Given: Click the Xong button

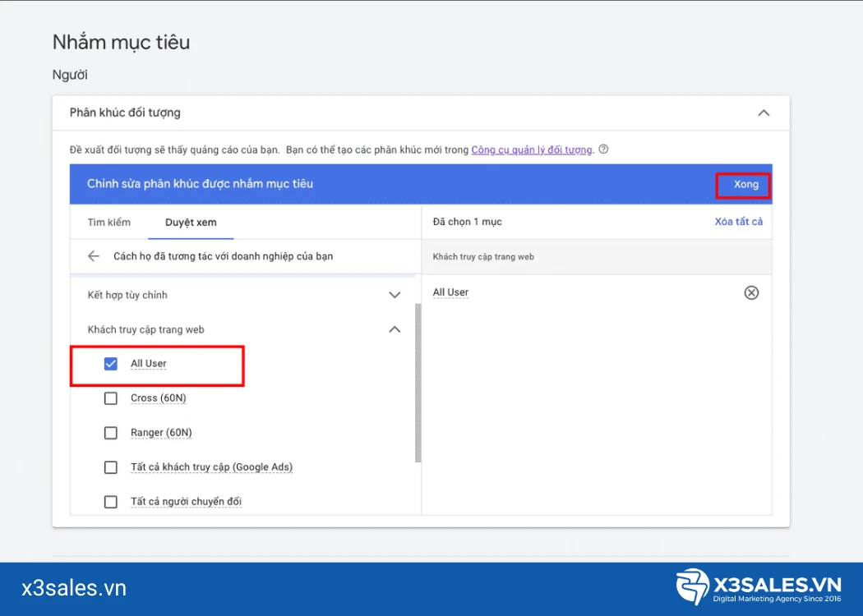Looking at the screenshot, I should coord(745,184).
